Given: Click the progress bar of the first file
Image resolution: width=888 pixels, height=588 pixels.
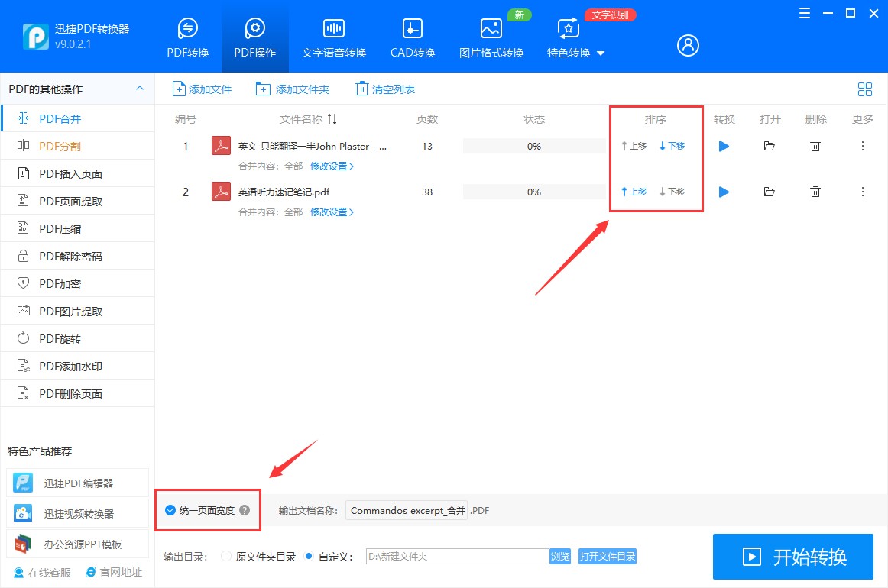Looking at the screenshot, I should 533,146.
